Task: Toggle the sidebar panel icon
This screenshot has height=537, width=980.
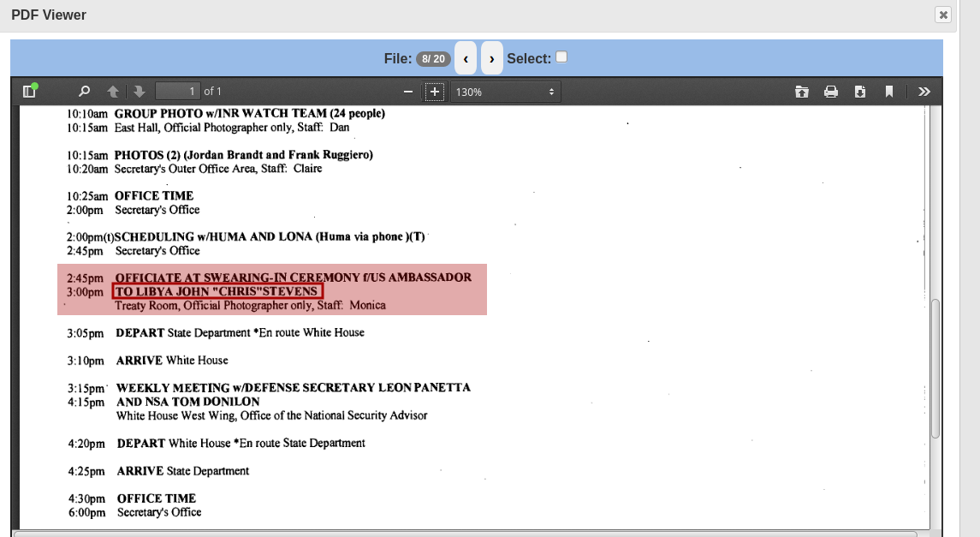Action: pyautogui.click(x=29, y=92)
